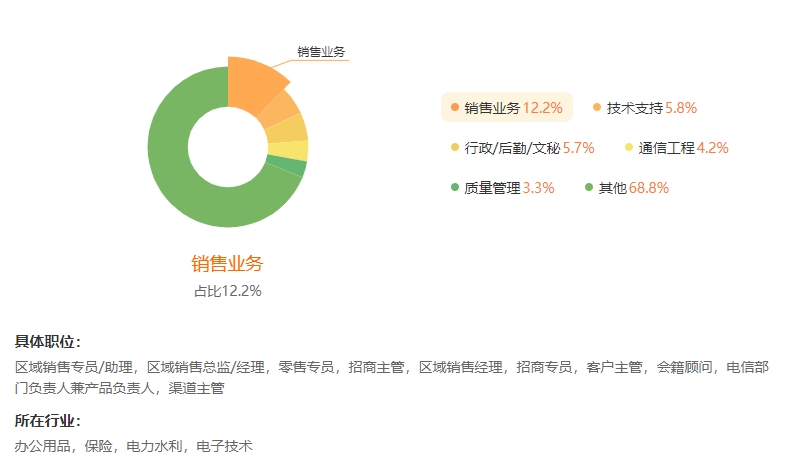The width and height of the screenshot is (792, 468).
Task: Click the orange 销售业务 title below the chart
Action: point(227,264)
